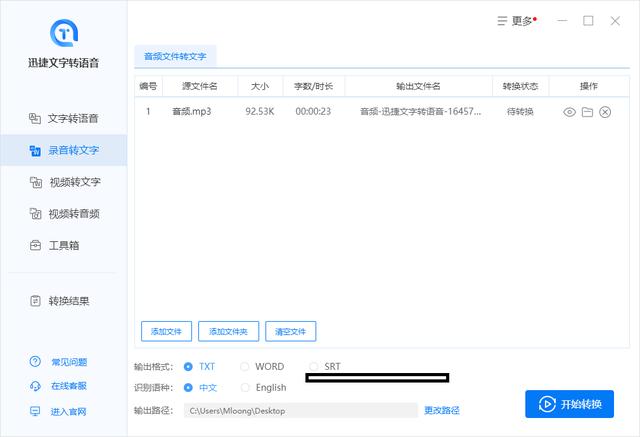Viewport: 640px width, 437px height.
Task: Select 录音转文字 in the sidebar
Action: [x=64, y=150]
